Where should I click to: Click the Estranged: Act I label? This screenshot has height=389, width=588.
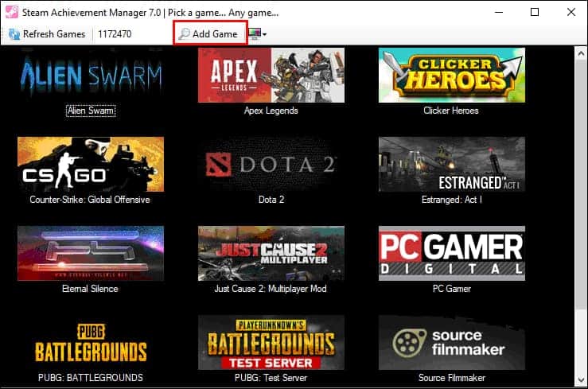[451, 200]
